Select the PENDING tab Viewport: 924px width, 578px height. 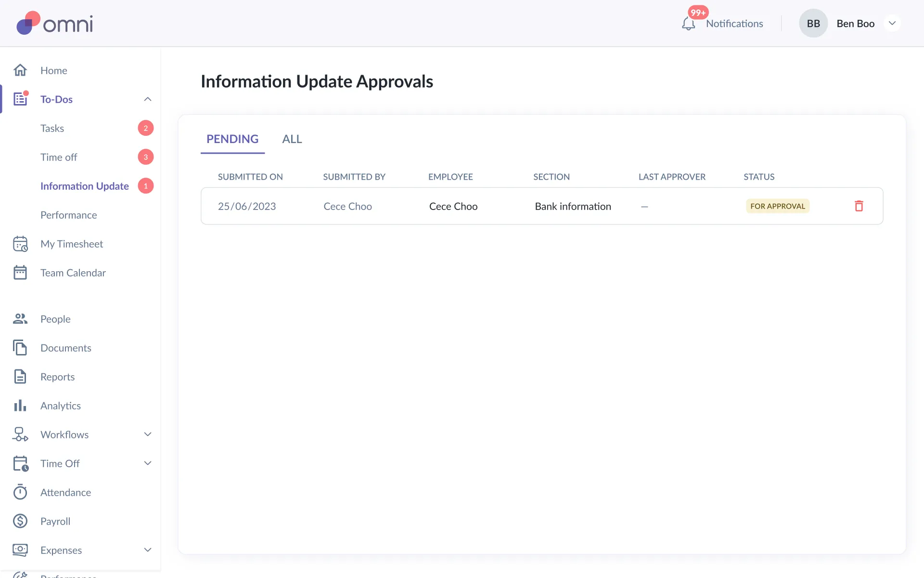[x=232, y=139]
